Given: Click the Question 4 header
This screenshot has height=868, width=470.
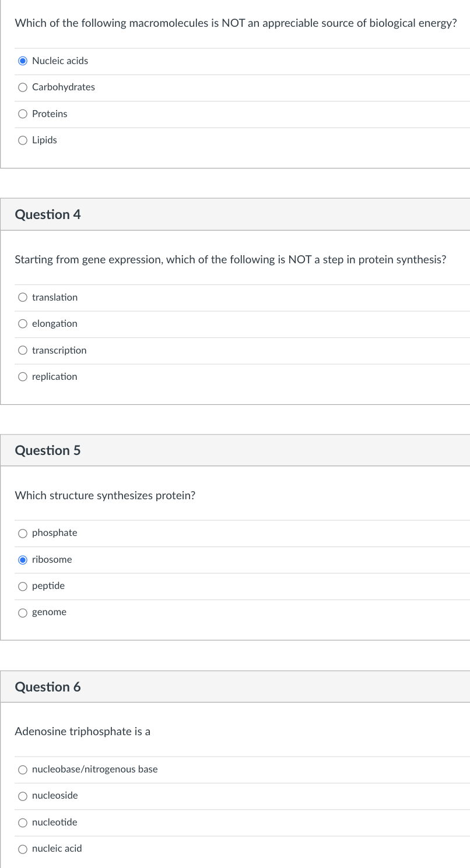Looking at the screenshot, I should 48,214.
